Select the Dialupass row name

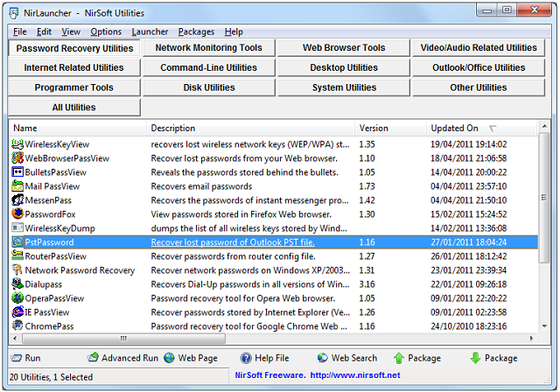(43, 284)
